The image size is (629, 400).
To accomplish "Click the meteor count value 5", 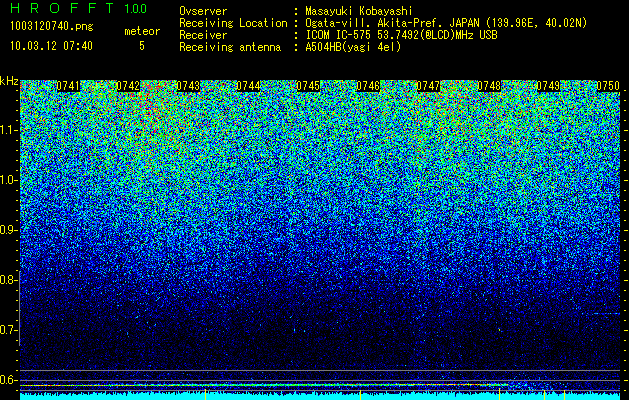I will click(142, 46).
